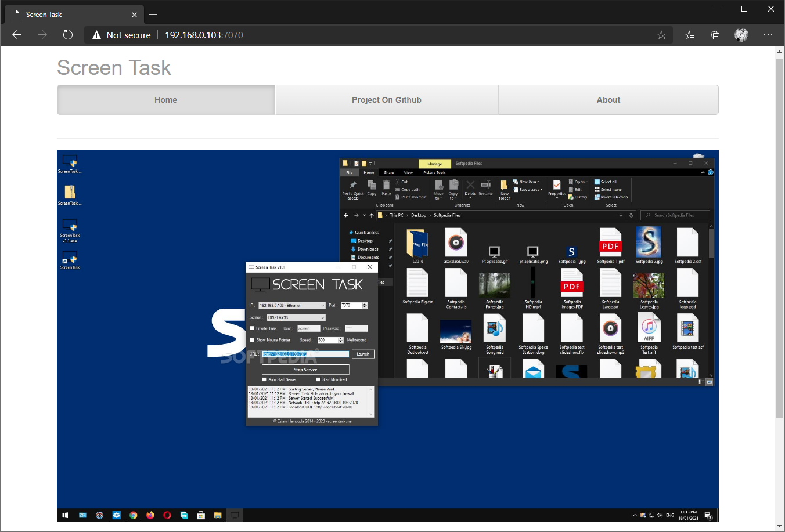
Task: Open the About navigation tab
Action: [x=608, y=100]
